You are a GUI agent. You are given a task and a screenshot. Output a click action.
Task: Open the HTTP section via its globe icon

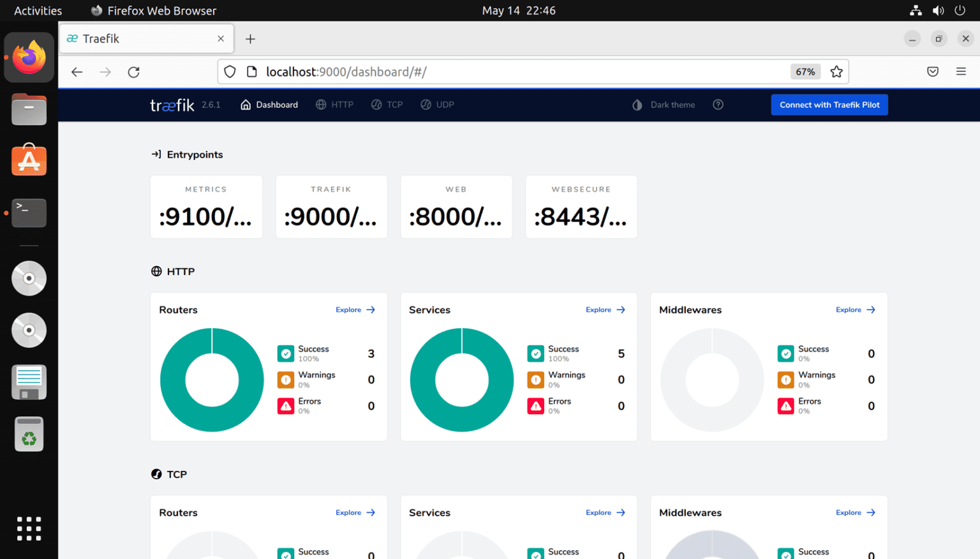320,104
